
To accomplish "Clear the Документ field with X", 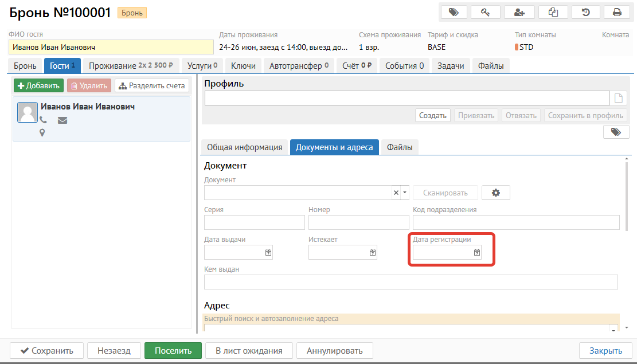I will point(396,193).
